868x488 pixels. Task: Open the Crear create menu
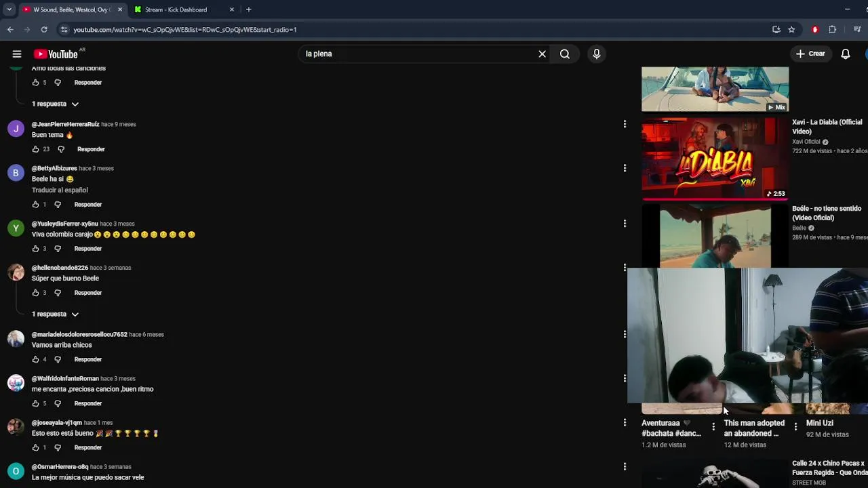pyautogui.click(x=810, y=54)
